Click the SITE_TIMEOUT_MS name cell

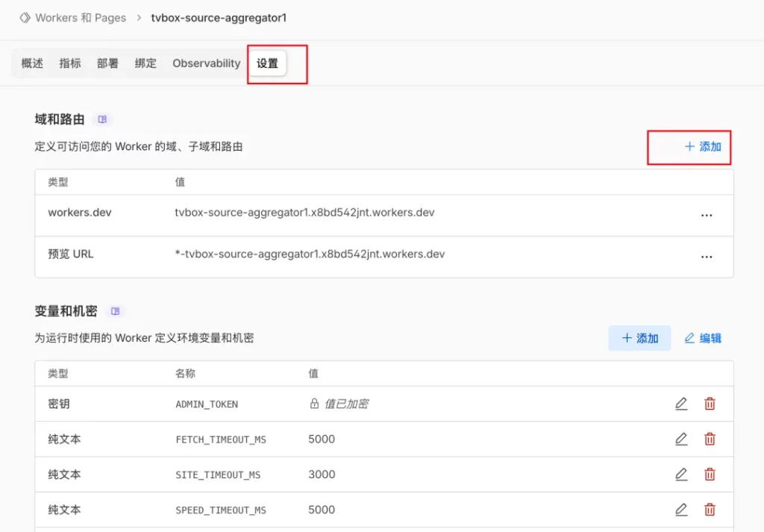(218, 475)
